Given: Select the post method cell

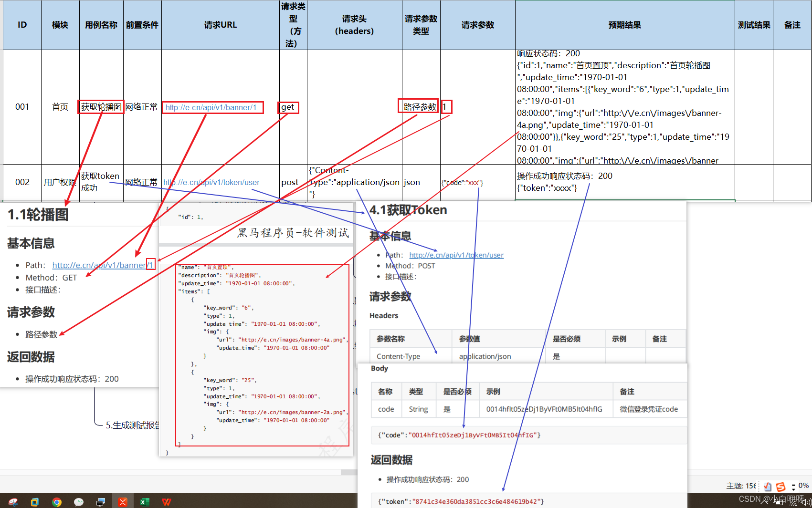Looking at the screenshot, I should click(293, 182).
